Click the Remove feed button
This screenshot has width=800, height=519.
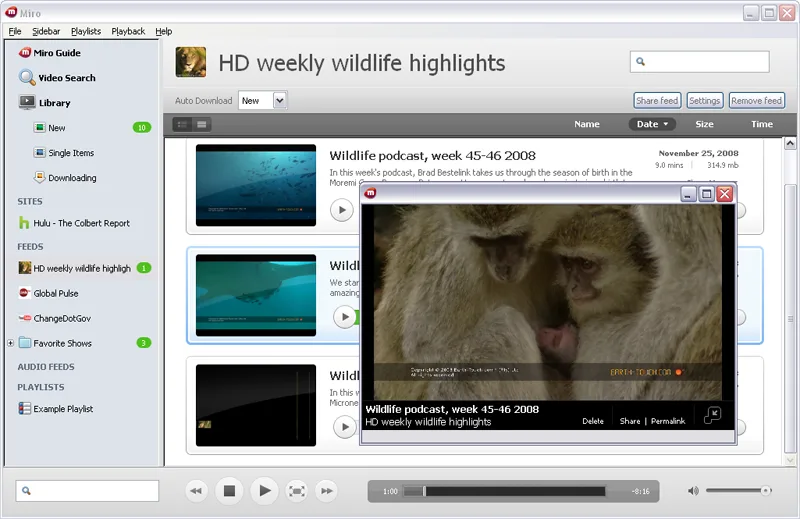[x=756, y=101]
